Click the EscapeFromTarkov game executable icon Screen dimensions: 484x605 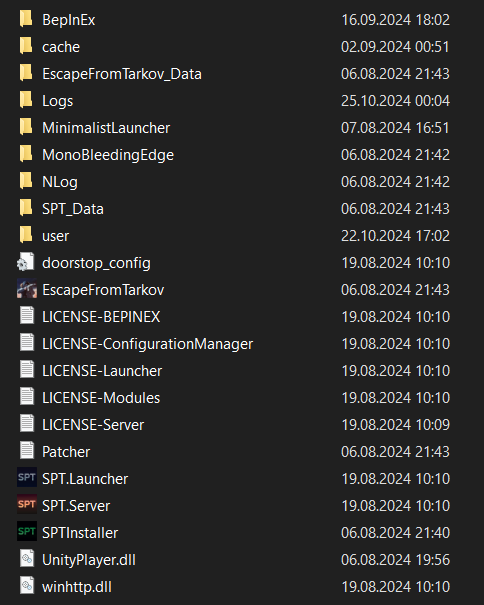[27, 289]
